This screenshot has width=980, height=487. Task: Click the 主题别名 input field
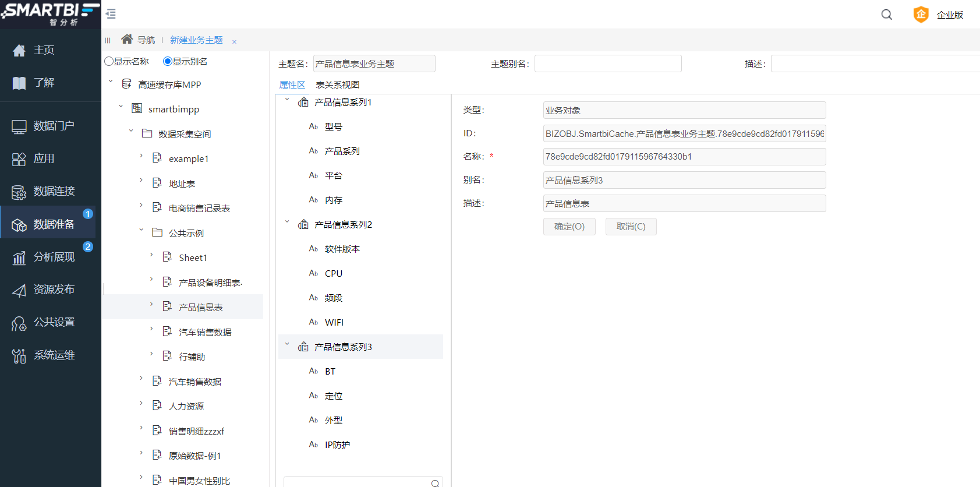pos(608,63)
